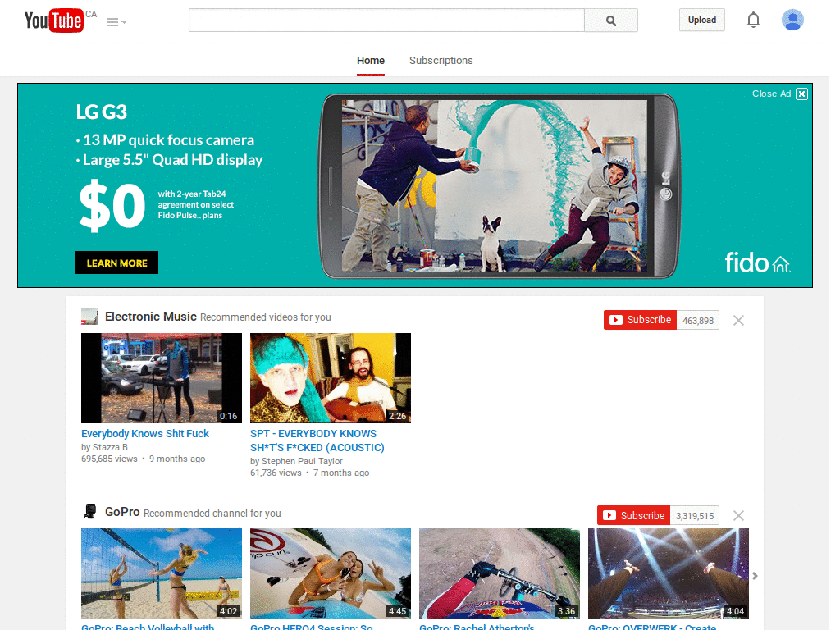The height and width of the screenshot is (630, 840).
Task: Open GoPro: Rachel Atherton's video title
Action: click(x=477, y=626)
